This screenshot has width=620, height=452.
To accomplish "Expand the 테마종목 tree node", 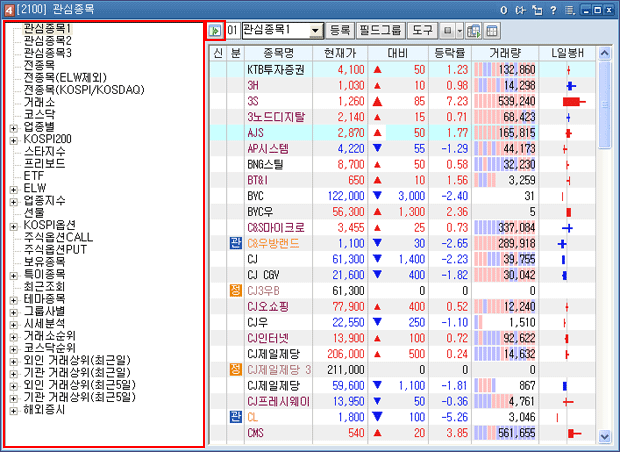I will 13,299.
